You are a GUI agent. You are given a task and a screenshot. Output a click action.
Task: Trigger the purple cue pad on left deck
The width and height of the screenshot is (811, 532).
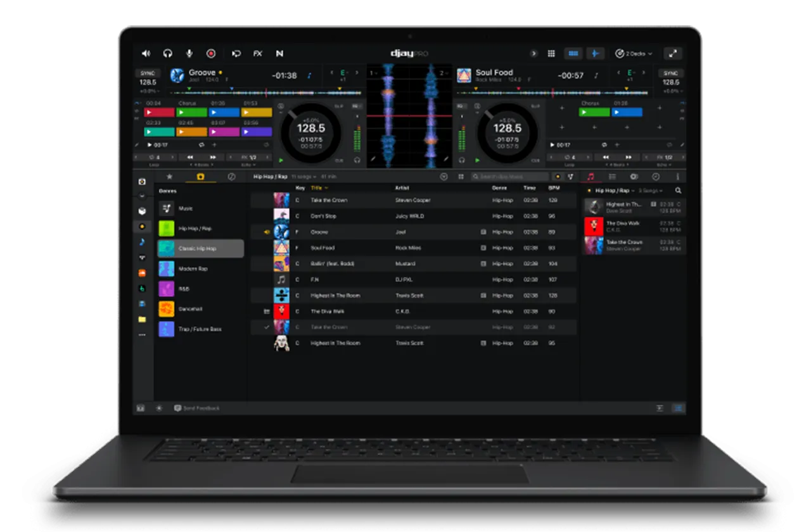[257, 132]
